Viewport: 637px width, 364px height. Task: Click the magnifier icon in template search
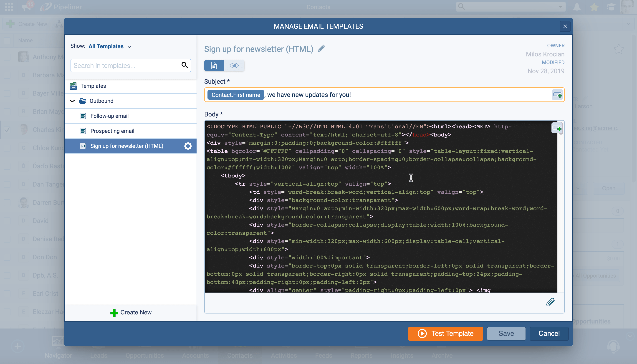point(185,65)
